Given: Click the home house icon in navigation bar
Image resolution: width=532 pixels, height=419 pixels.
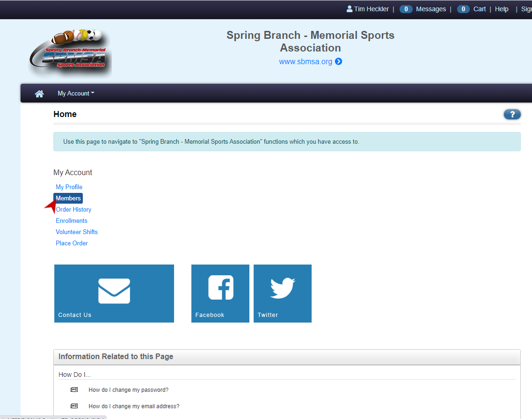Looking at the screenshot, I should [x=39, y=93].
